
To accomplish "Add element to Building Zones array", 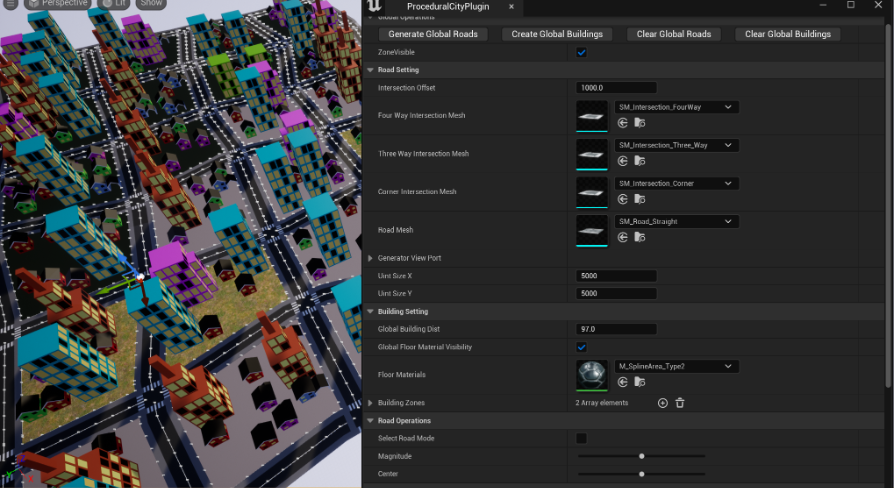I will pyautogui.click(x=663, y=403).
